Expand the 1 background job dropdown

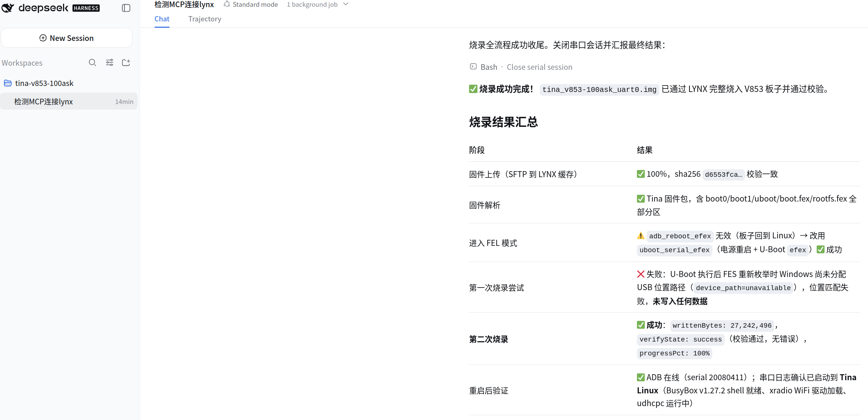pos(318,5)
